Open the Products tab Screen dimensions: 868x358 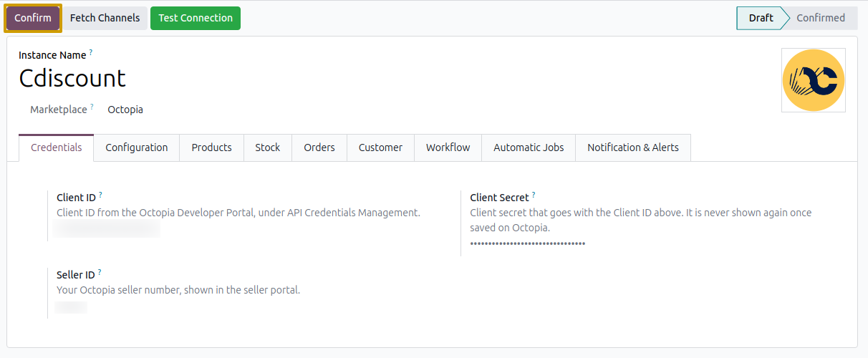coord(211,147)
